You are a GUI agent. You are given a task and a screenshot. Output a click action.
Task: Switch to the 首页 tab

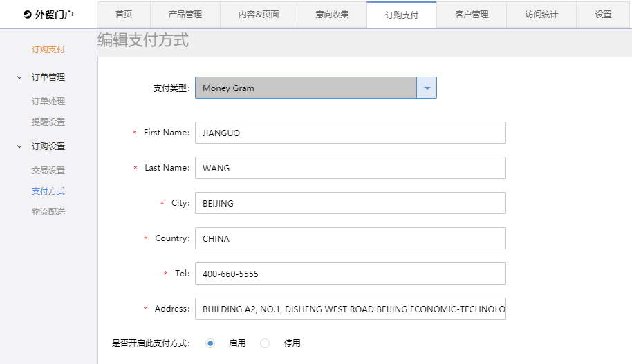click(124, 15)
